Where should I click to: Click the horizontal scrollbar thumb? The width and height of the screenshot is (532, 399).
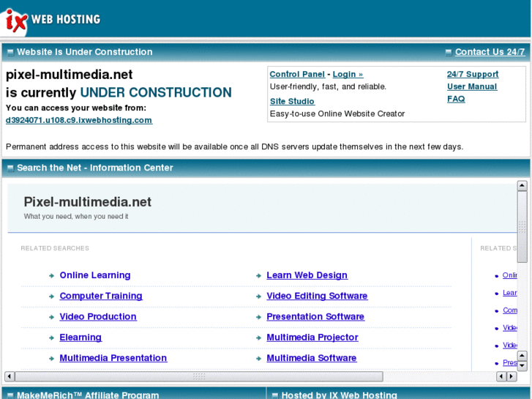[x=199, y=376]
